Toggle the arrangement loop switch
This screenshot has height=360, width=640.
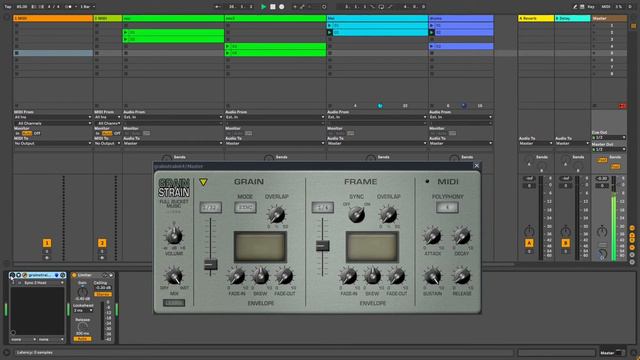[381, 7]
